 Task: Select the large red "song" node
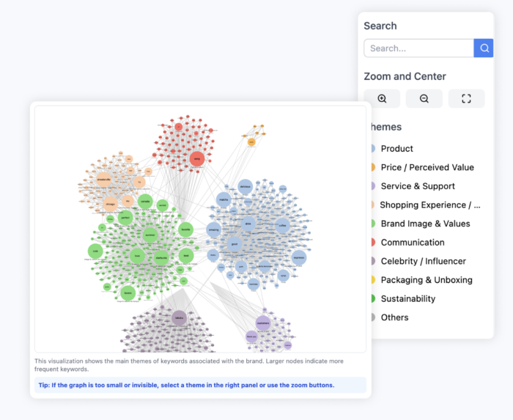[x=196, y=158]
